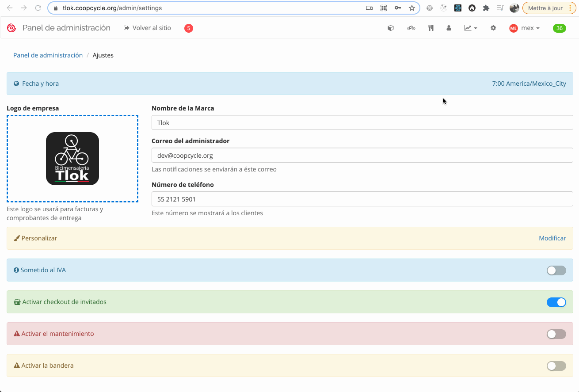The image size is (579, 392).
Task: Open the bicycle couriers icon
Action: [411, 28]
